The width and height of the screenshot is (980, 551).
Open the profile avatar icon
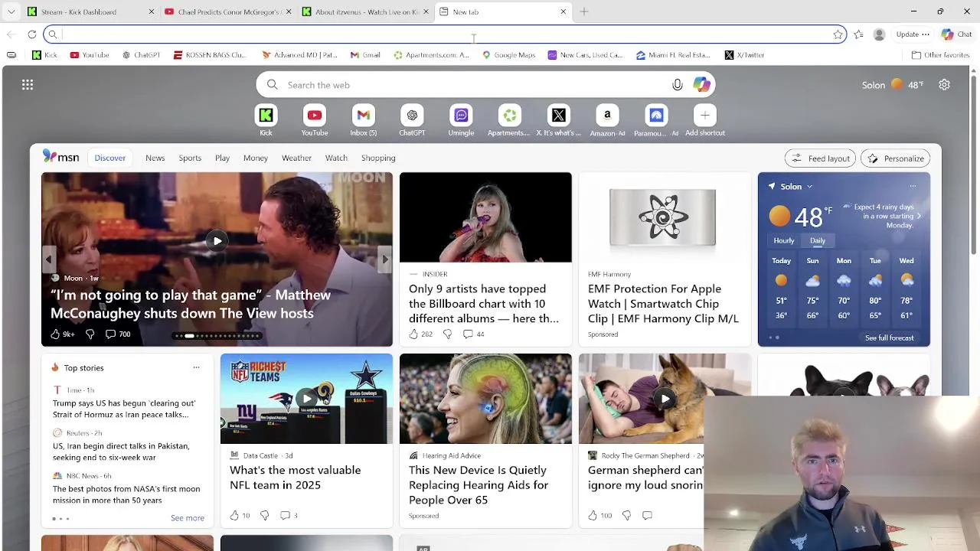click(879, 34)
